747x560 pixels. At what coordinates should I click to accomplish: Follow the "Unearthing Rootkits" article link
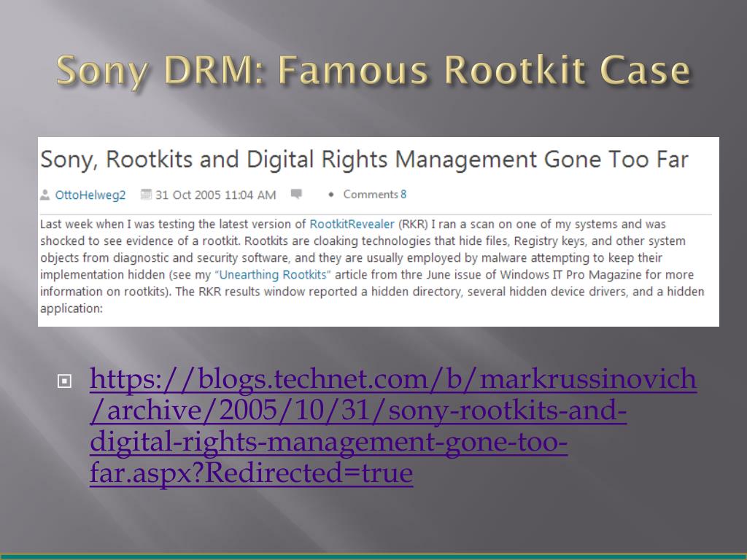273,275
